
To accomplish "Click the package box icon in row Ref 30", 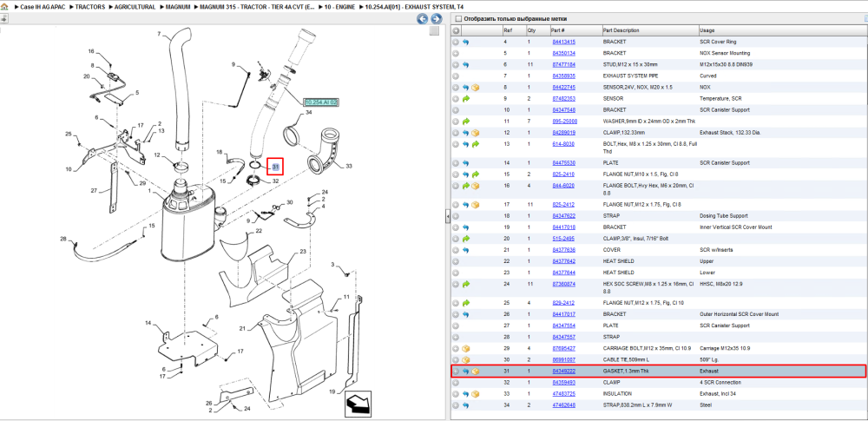I will pos(466,359).
